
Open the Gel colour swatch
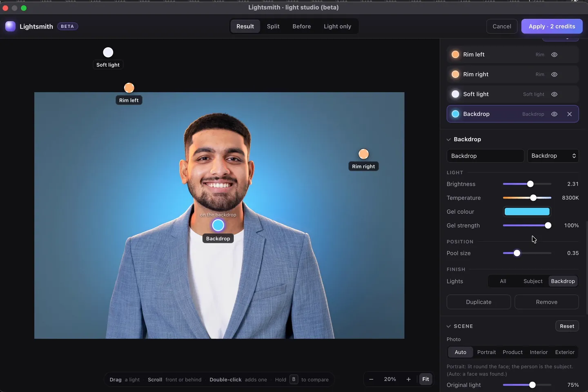click(x=527, y=212)
